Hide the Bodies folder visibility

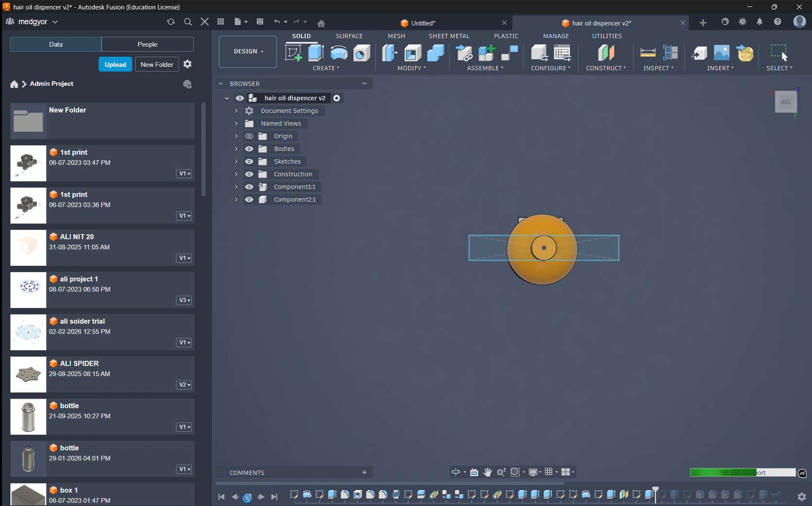[x=249, y=149]
